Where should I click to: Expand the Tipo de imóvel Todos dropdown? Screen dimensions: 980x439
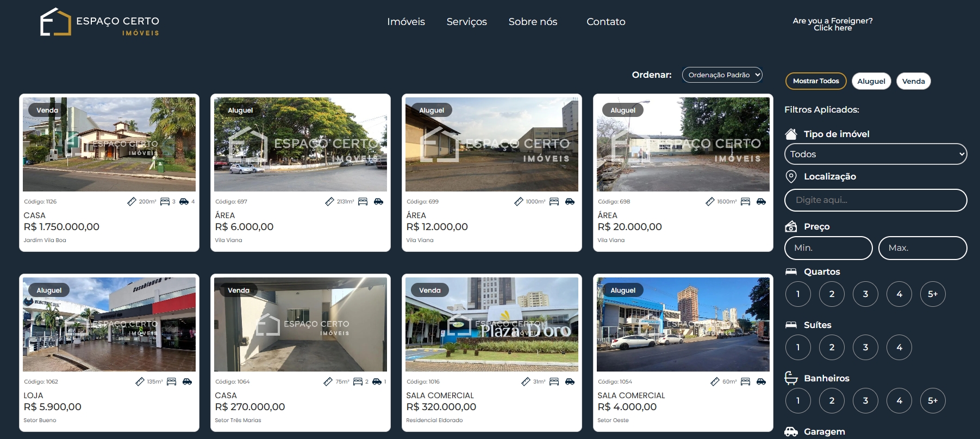pyautogui.click(x=875, y=154)
